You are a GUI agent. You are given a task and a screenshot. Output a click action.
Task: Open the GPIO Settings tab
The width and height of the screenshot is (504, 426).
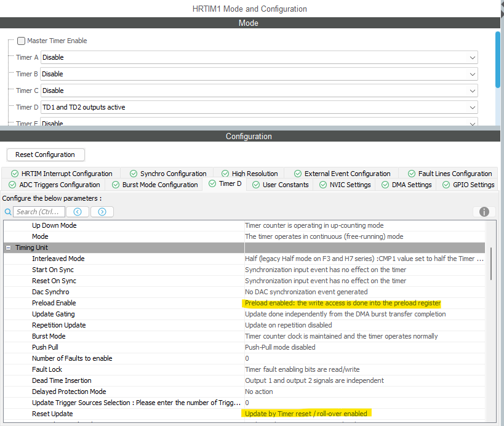[x=468, y=185]
